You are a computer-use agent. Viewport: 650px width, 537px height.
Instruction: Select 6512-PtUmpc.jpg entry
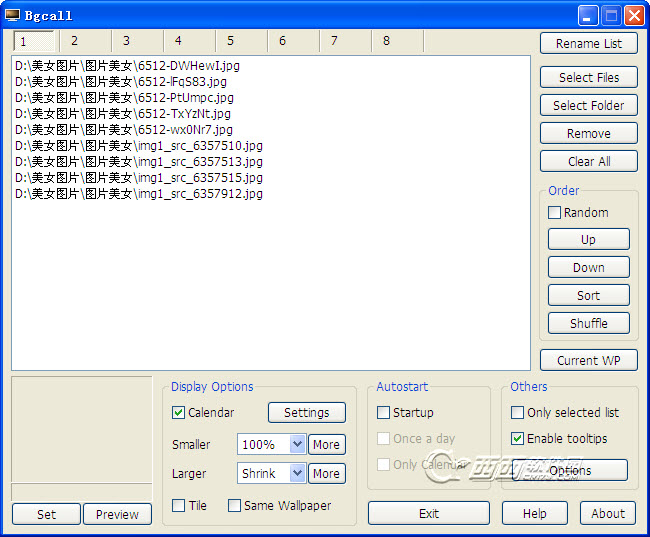click(x=124, y=98)
